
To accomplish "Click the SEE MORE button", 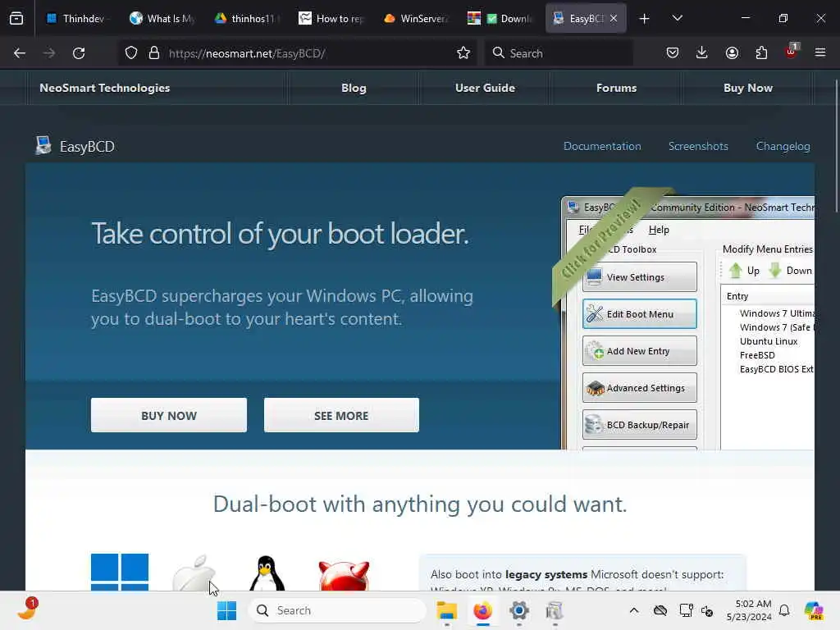I will (x=341, y=415).
